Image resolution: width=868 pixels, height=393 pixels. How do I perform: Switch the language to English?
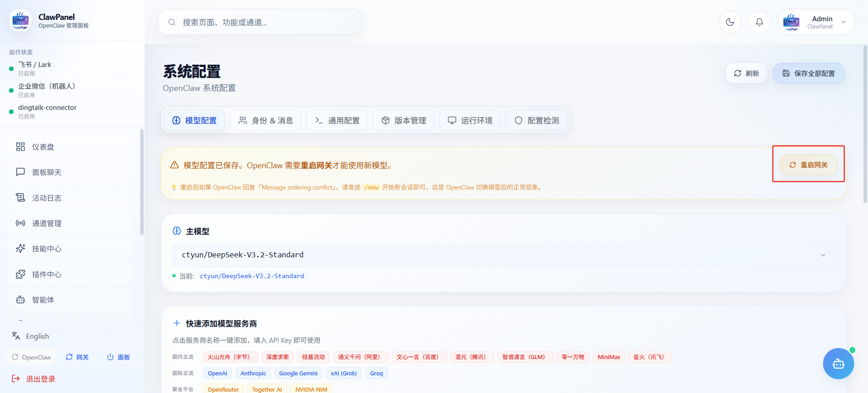tap(37, 336)
